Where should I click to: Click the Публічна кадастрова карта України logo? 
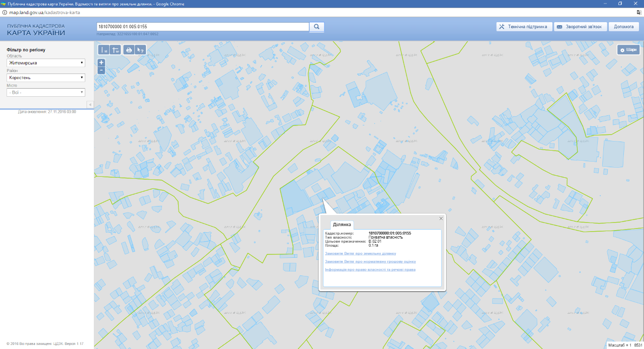point(36,30)
